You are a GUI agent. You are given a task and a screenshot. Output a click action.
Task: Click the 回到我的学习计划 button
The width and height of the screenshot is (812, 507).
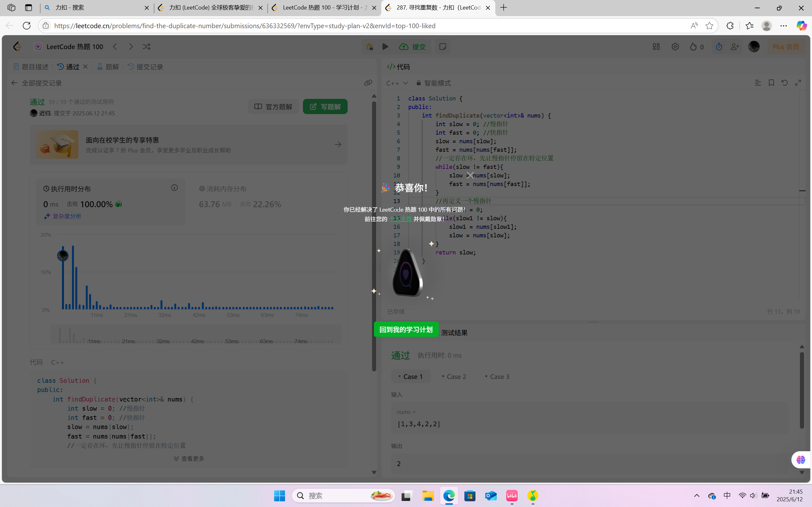coord(406,330)
